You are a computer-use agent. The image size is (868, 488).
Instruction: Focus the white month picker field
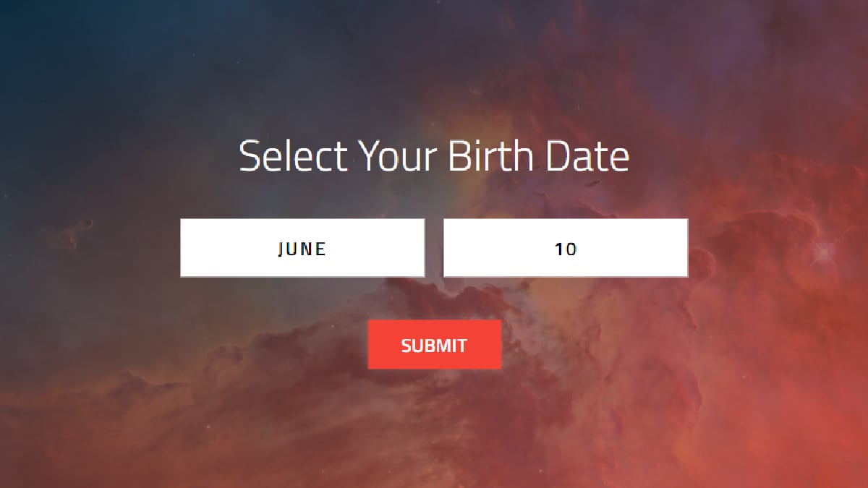pyautogui.click(x=302, y=248)
